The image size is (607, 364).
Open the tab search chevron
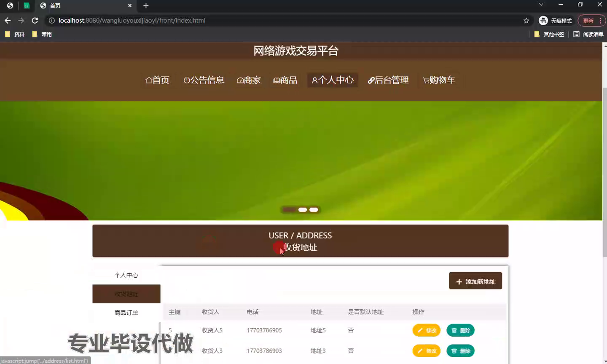pos(541,5)
